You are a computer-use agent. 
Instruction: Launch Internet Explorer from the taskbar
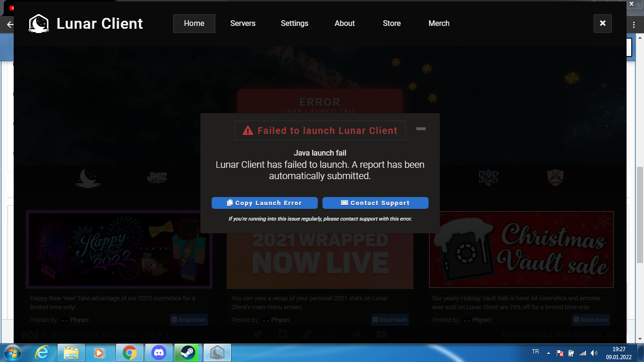click(x=41, y=353)
